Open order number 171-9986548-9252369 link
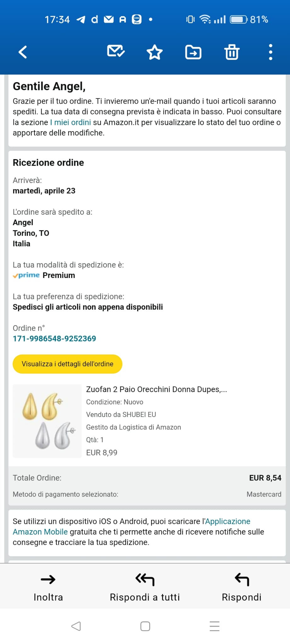This screenshot has width=290, height=644. point(54,339)
